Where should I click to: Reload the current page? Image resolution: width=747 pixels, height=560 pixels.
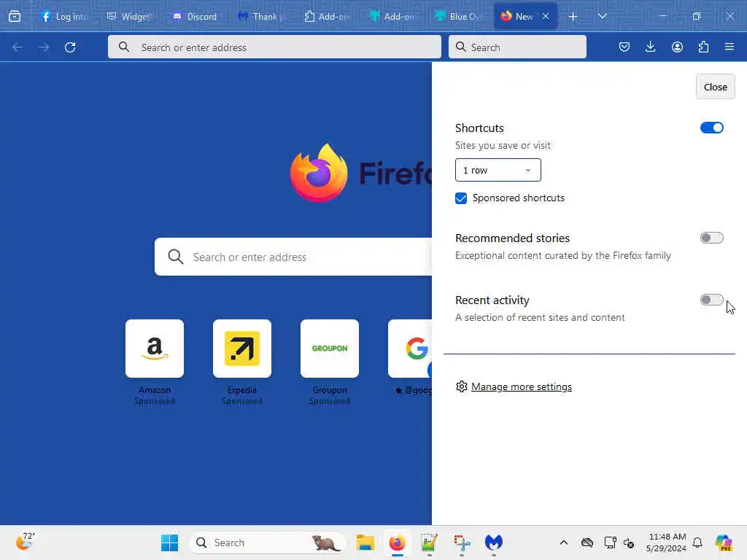(x=70, y=47)
